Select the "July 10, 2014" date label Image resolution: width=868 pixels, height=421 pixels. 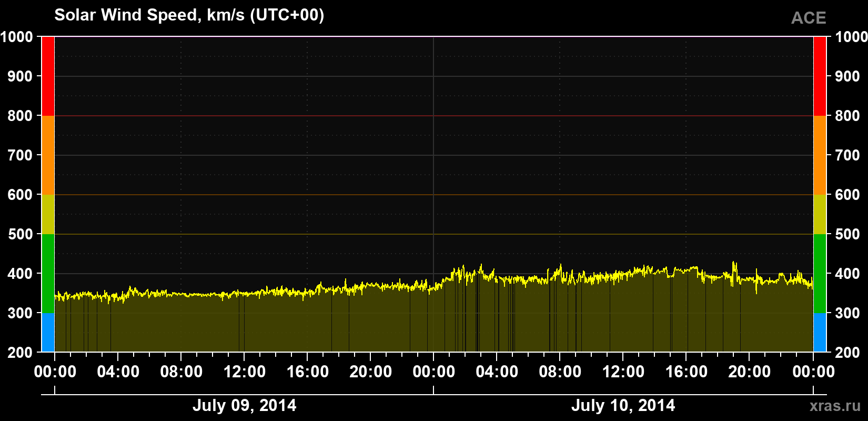[623, 405]
